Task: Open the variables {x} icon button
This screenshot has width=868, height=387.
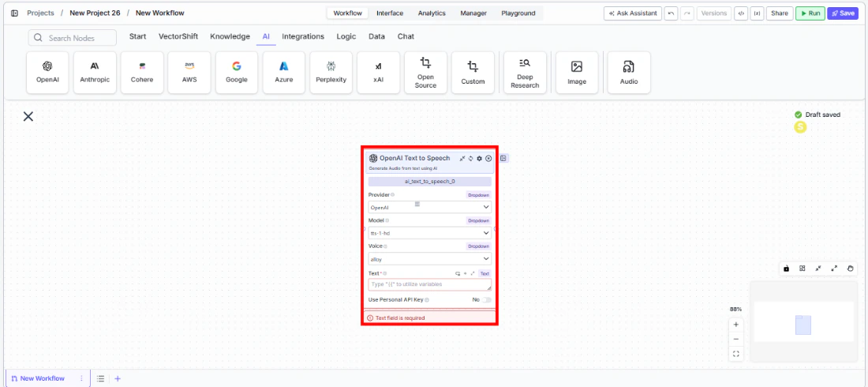Action: coord(757,13)
